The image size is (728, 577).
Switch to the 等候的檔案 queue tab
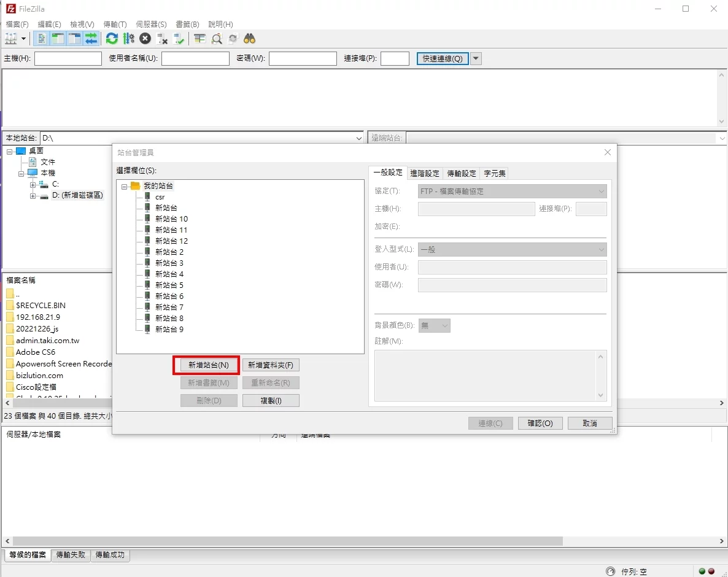28,555
